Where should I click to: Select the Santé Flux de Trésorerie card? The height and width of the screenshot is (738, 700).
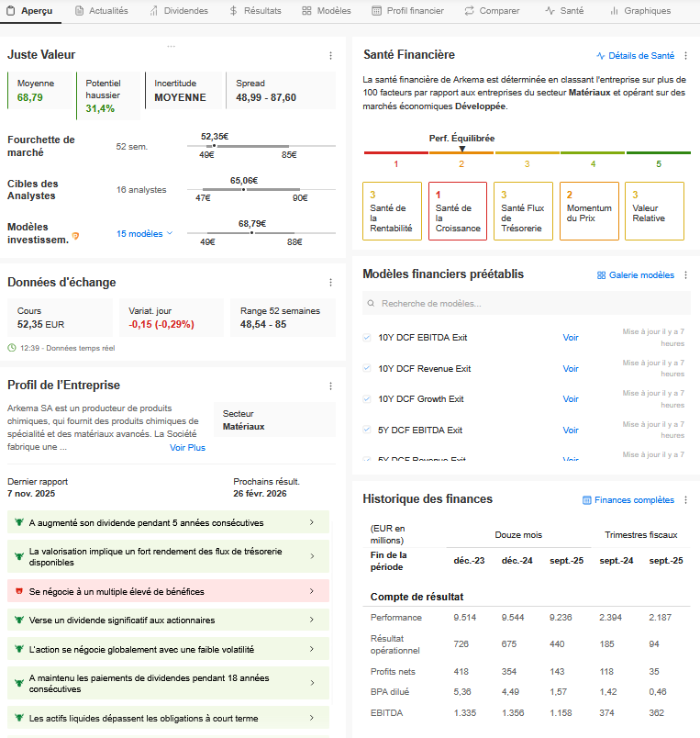tap(523, 211)
